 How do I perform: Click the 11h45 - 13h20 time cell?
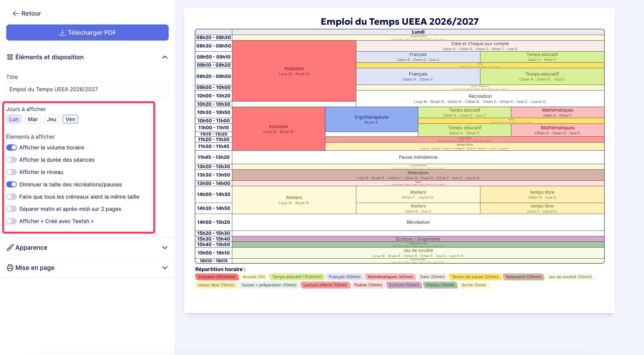pos(214,157)
